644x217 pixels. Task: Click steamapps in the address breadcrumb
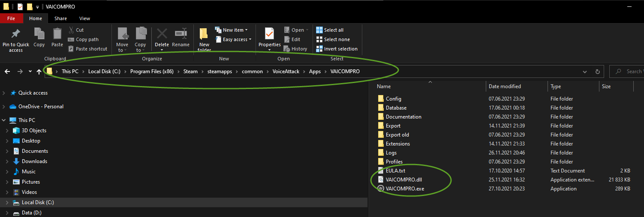coord(220,71)
